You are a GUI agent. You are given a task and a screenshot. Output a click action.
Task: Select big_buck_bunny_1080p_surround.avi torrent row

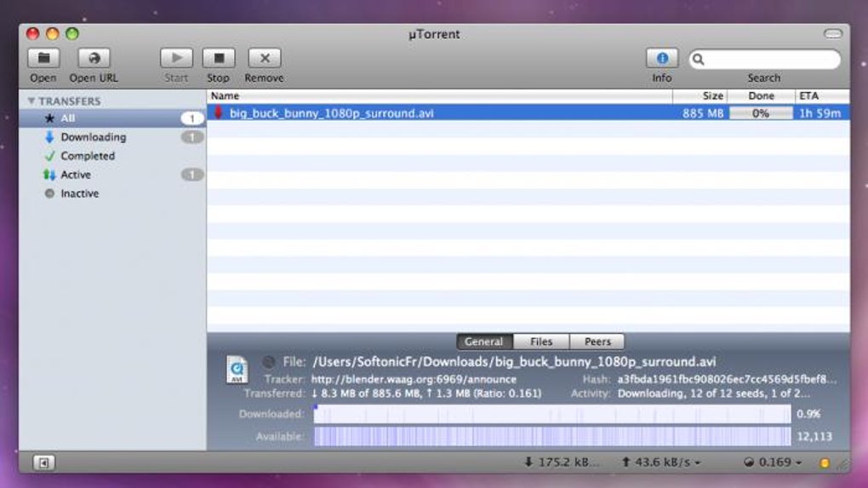click(528, 113)
